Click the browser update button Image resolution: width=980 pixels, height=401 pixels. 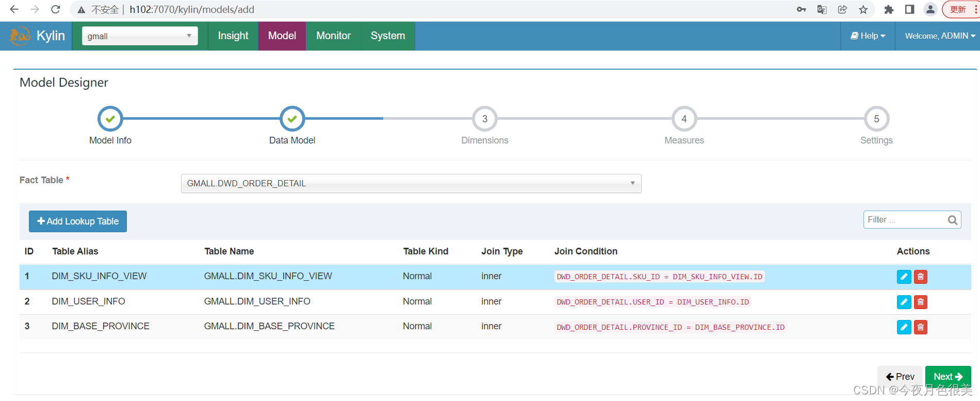click(961, 9)
